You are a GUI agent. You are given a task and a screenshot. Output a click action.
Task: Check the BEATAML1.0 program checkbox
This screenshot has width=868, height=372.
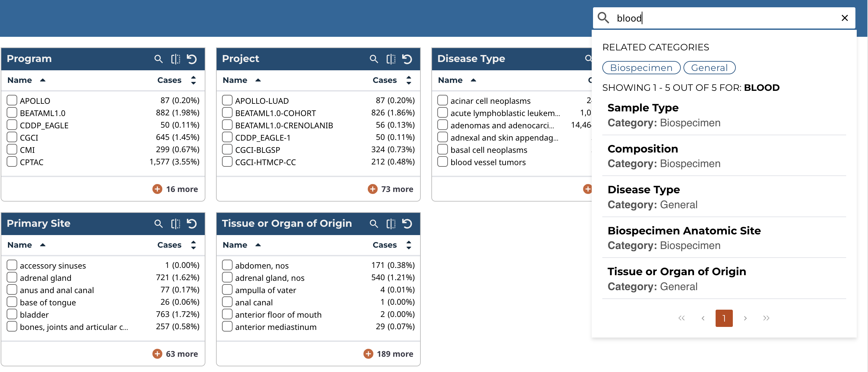tap(12, 113)
